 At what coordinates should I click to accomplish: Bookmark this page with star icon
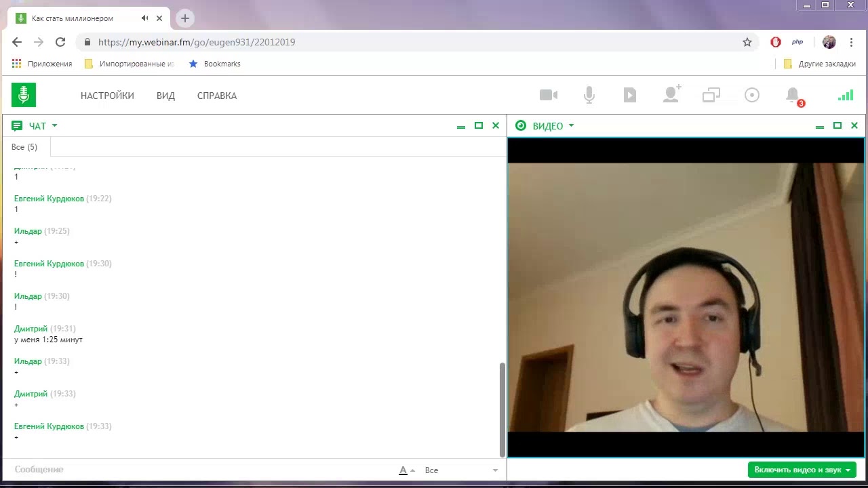point(747,42)
